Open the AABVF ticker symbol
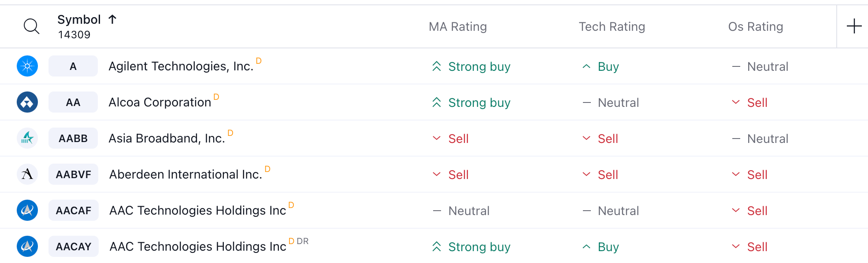 (73, 175)
